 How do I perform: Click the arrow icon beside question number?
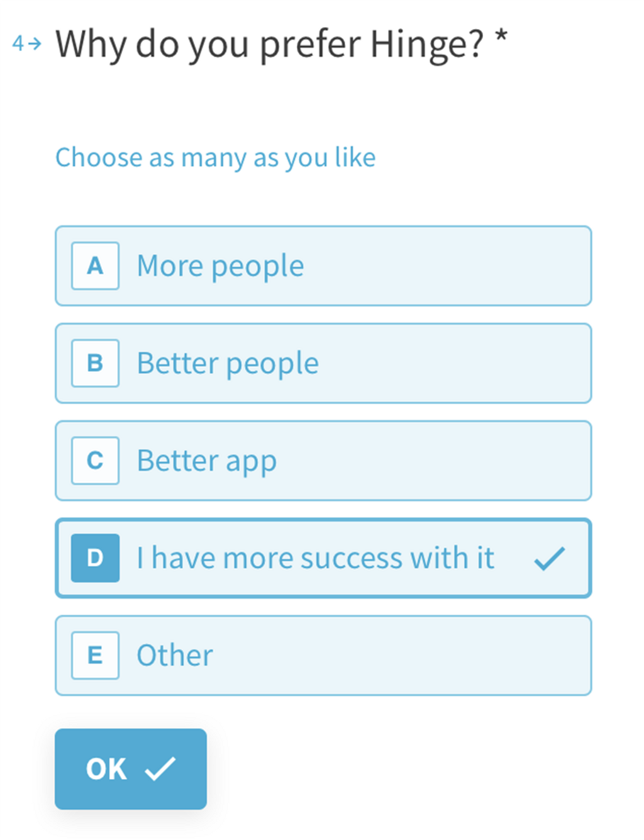(x=35, y=43)
